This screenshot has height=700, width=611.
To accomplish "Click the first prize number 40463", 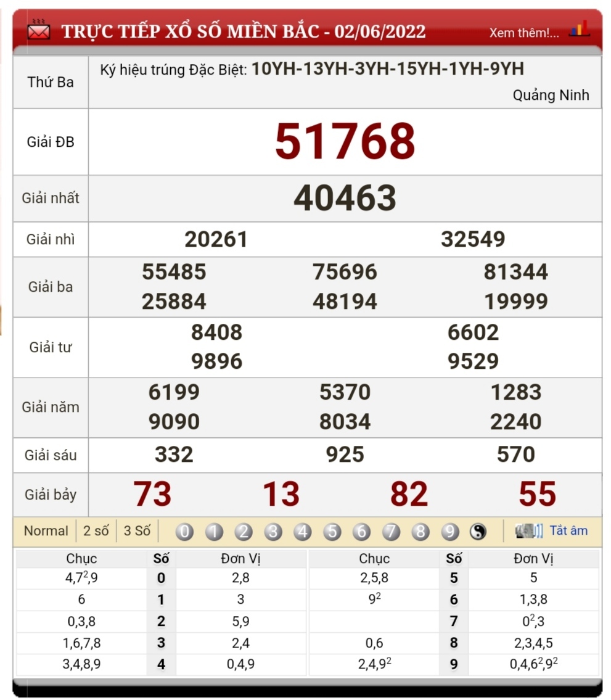I will tap(345, 198).
